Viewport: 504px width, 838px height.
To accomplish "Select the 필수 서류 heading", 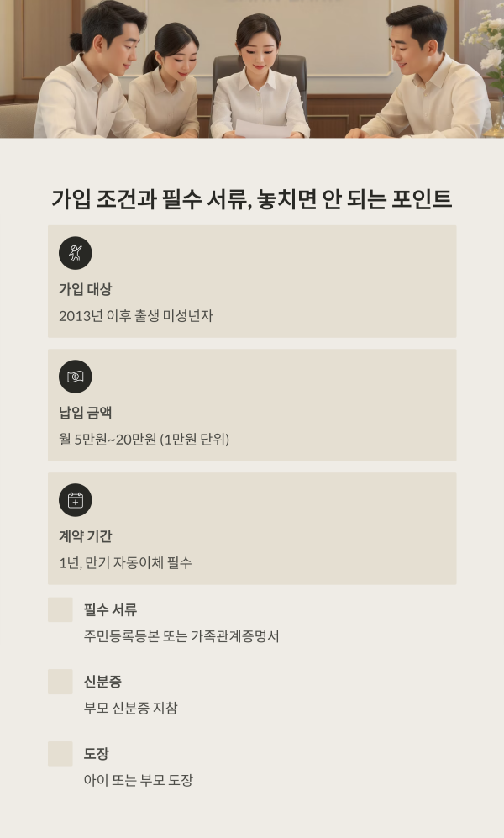I will pos(110,610).
